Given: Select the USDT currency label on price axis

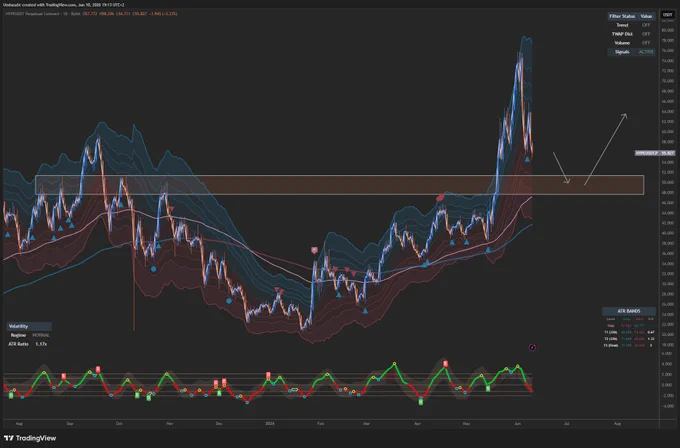Looking at the screenshot, I should [x=668, y=15].
